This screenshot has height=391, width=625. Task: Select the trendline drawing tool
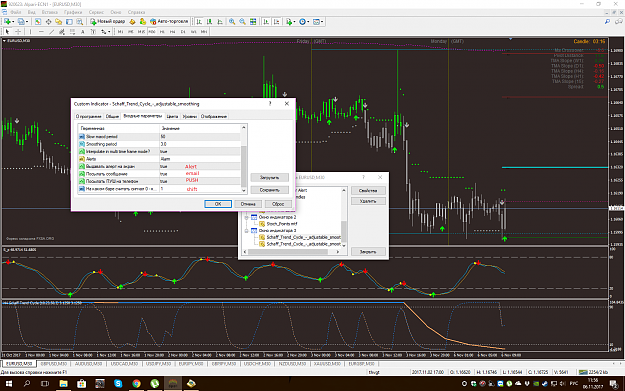[51, 31]
